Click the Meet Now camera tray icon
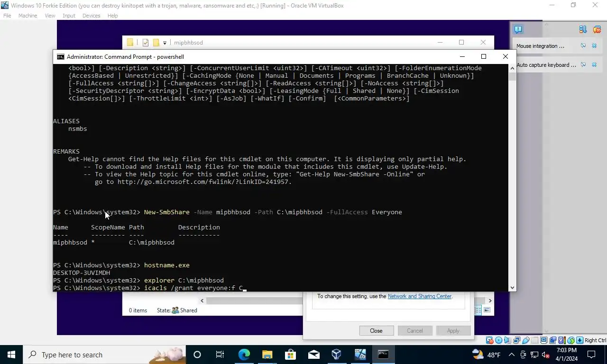 [x=523, y=355]
